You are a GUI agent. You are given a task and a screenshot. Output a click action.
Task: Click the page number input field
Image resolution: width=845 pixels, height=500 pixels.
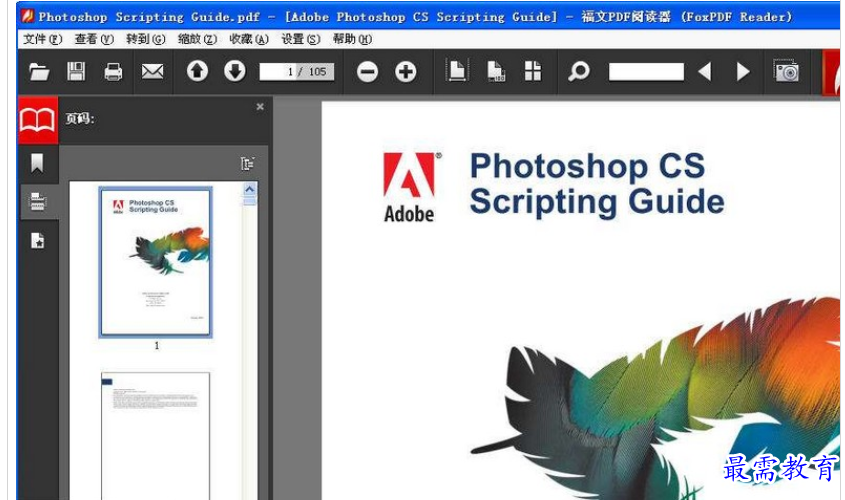pyautogui.click(x=296, y=72)
